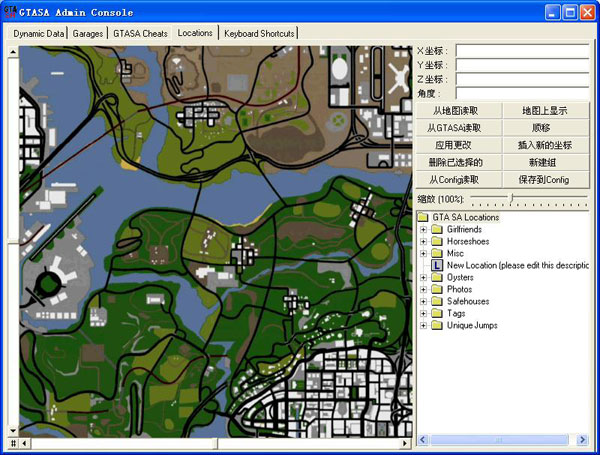Select the "Oysters" tree label

tap(460, 277)
